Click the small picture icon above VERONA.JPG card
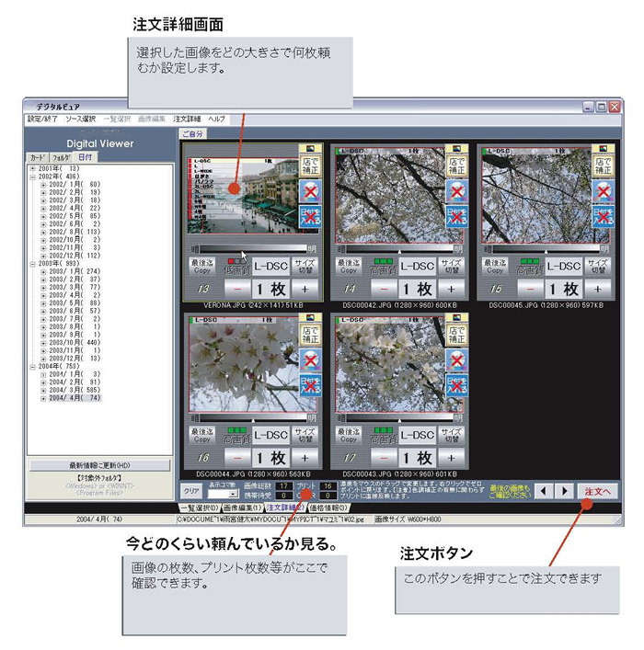The height and width of the screenshot is (650, 644). (310, 148)
